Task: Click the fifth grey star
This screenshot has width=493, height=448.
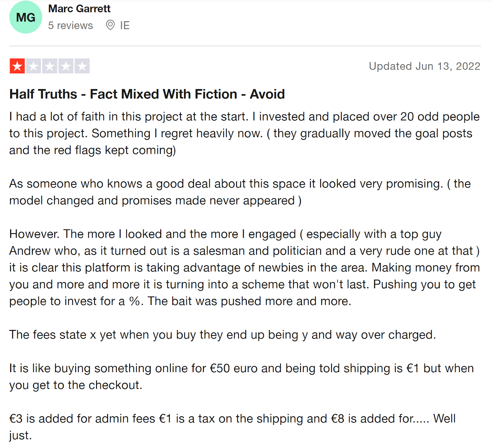Action: pyautogui.click(x=82, y=66)
